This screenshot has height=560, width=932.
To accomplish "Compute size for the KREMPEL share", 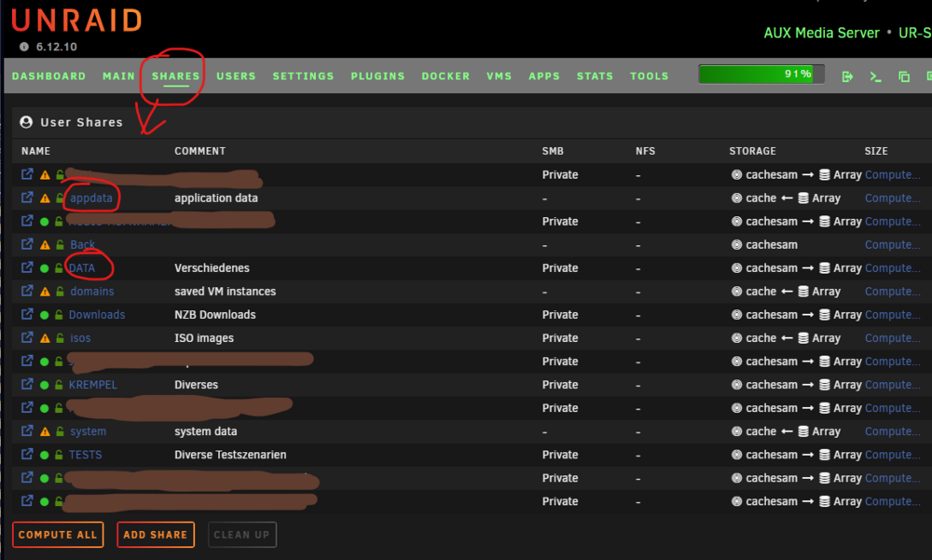I will (892, 385).
